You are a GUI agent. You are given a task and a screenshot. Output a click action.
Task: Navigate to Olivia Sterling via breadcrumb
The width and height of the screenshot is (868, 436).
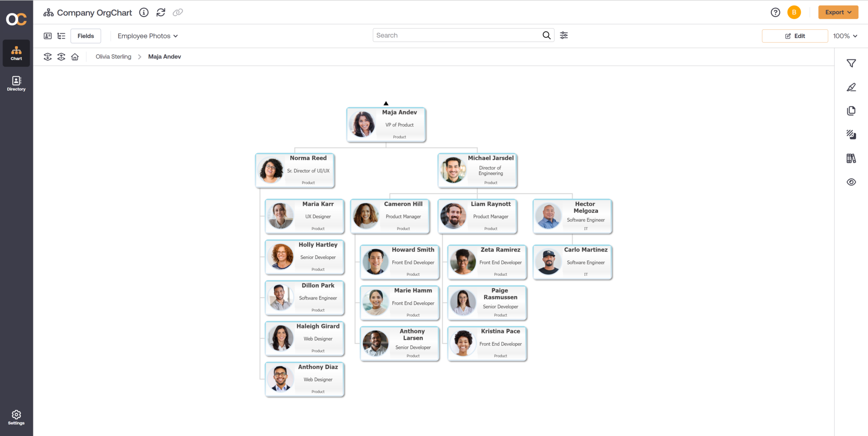113,56
